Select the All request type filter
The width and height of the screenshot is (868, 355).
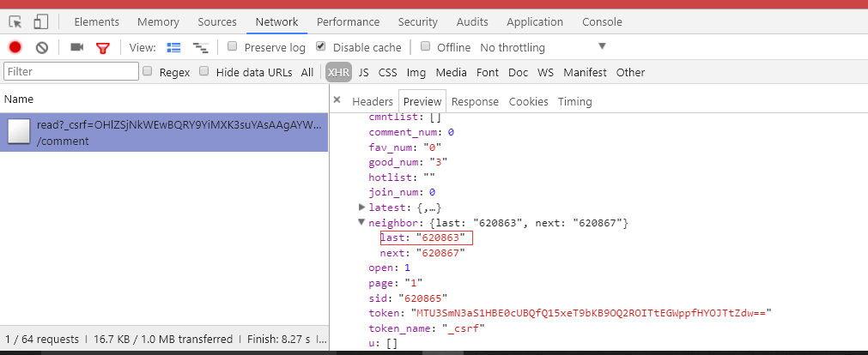[307, 72]
